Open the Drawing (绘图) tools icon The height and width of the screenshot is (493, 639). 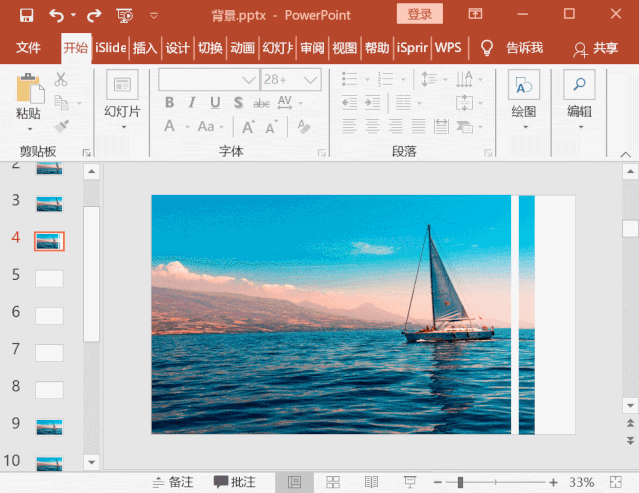524,90
